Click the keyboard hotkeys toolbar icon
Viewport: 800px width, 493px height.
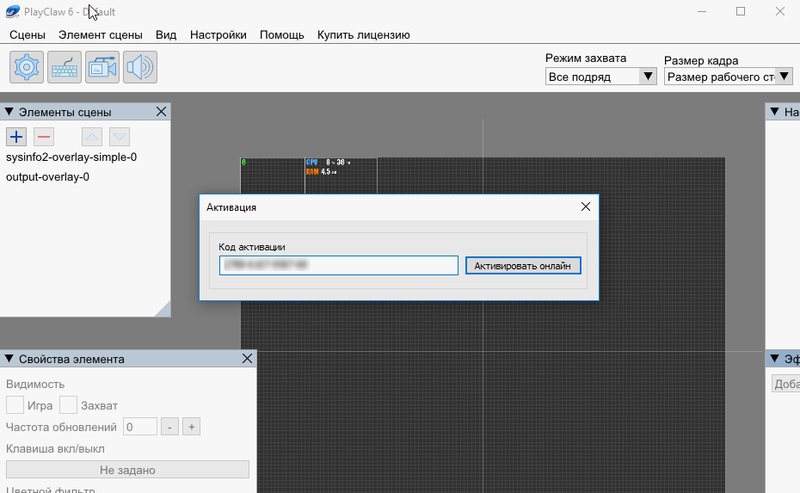point(65,67)
